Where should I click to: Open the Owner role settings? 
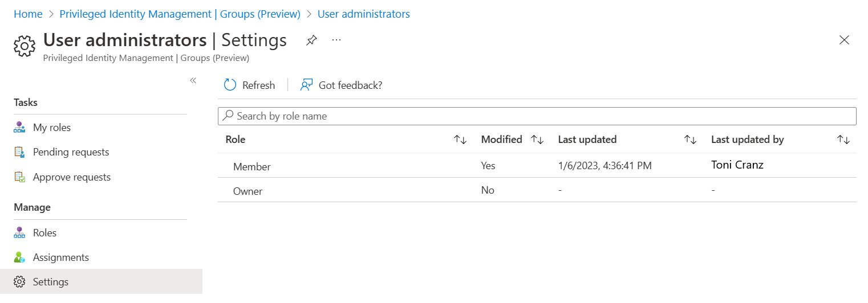[248, 191]
